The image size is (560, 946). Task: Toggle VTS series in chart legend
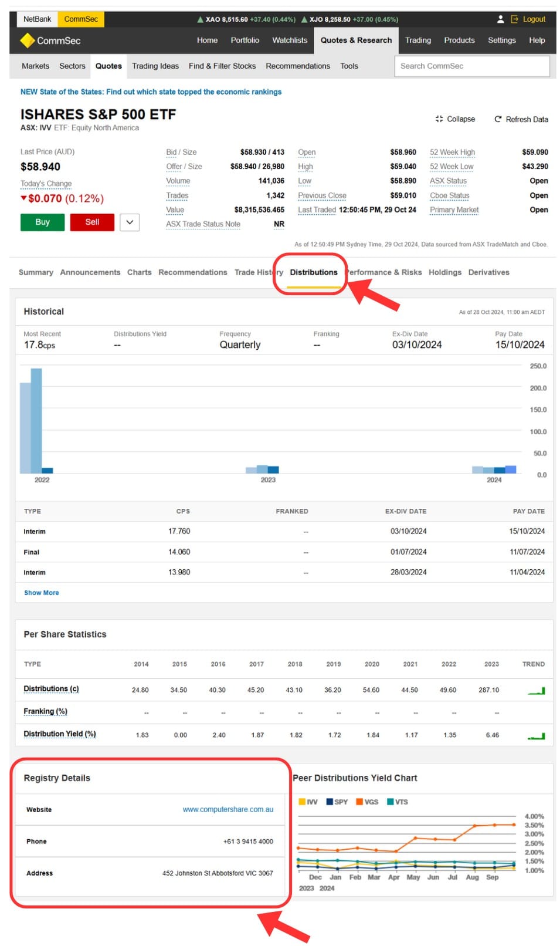pos(397,802)
